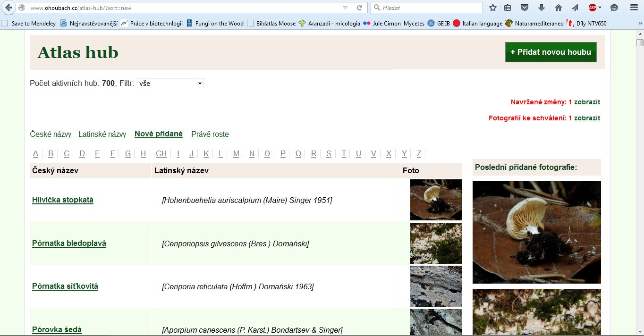Open the URL bar history dropdown arrow

345,8
